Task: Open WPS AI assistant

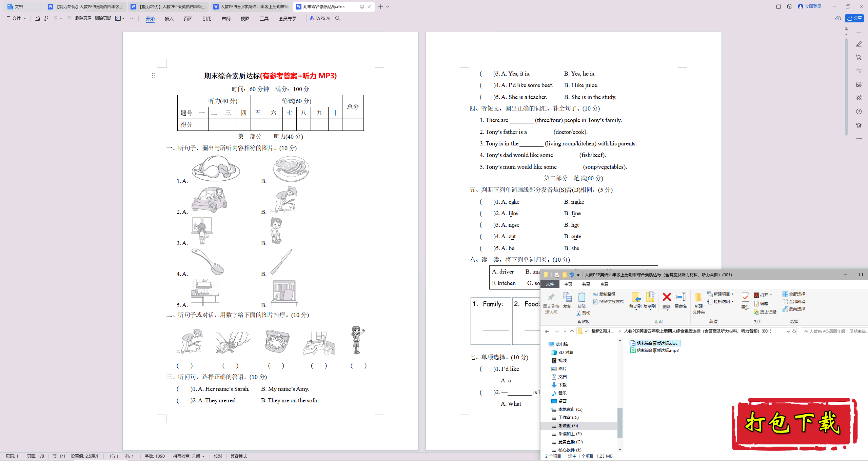Action: [320, 18]
